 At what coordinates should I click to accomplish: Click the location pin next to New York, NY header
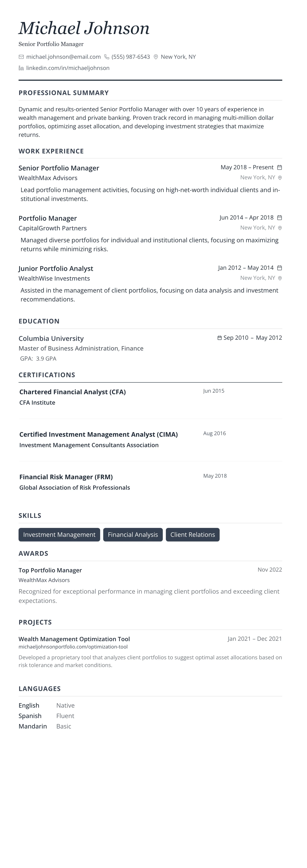(x=156, y=57)
